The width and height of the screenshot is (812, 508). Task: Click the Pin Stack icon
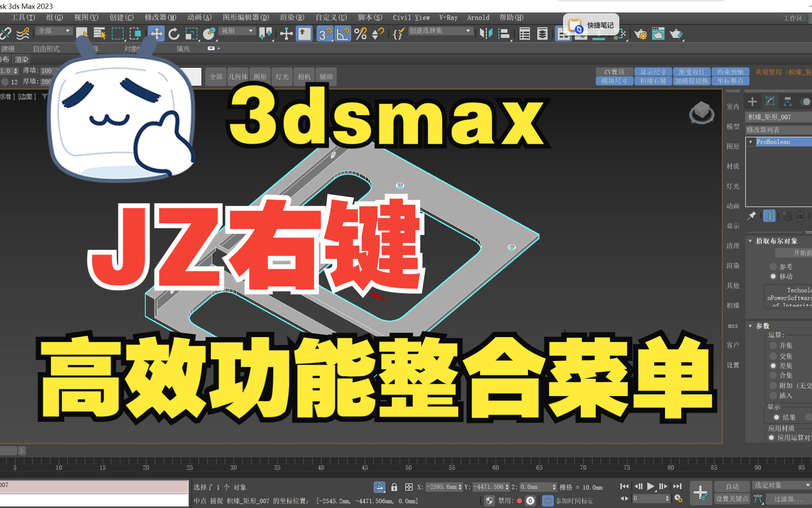coord(752,216)
